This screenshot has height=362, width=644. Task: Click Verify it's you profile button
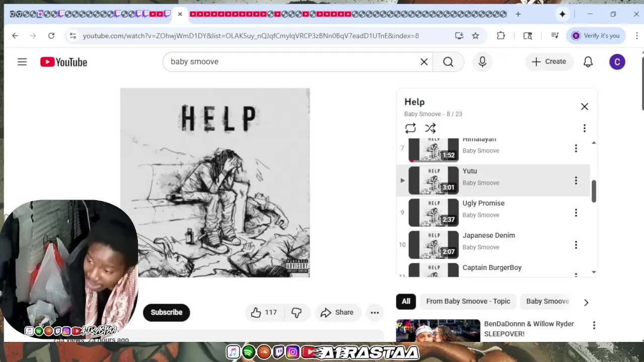click(x=596, y=36)
